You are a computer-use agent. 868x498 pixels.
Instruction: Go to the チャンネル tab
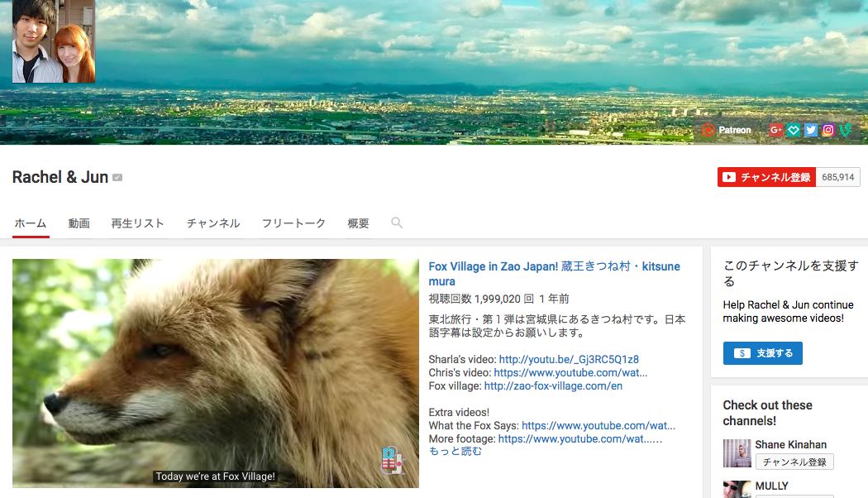point(213,223)
